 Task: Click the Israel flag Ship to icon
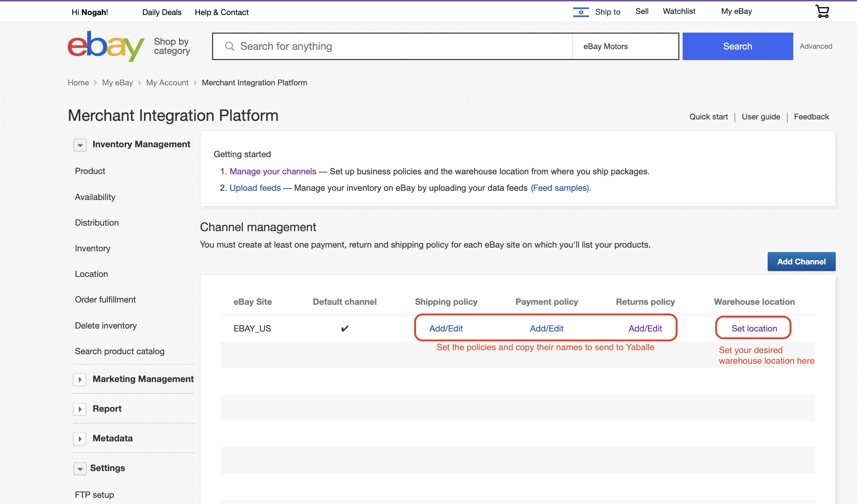581,12
